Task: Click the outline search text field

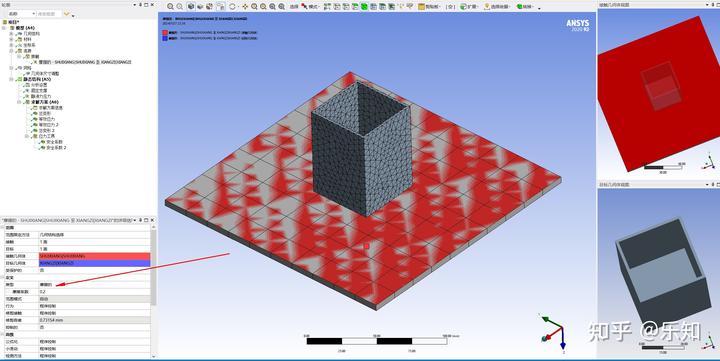Action: (48, 14)
